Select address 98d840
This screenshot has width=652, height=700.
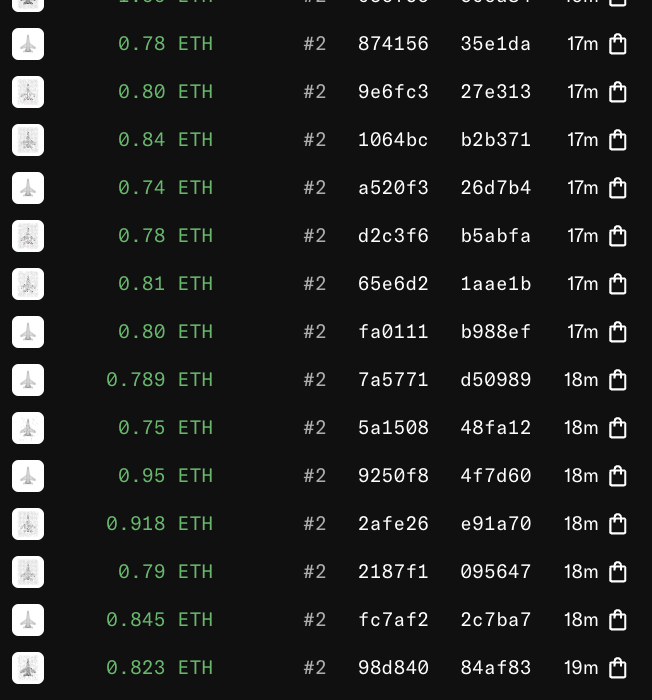tap(393, 668)
